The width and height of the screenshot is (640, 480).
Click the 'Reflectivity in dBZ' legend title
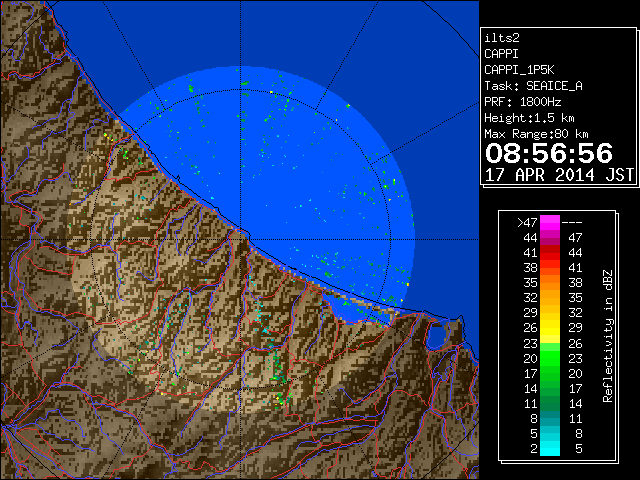608,336
